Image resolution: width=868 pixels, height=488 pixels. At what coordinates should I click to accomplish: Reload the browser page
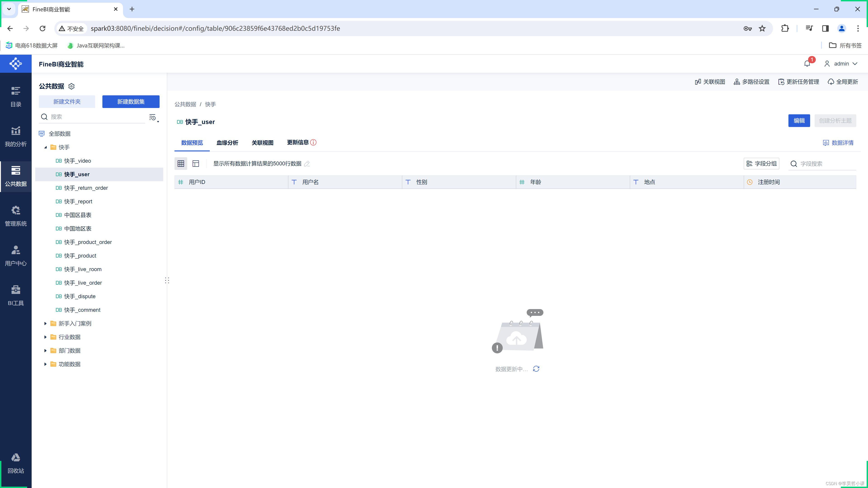42,29
